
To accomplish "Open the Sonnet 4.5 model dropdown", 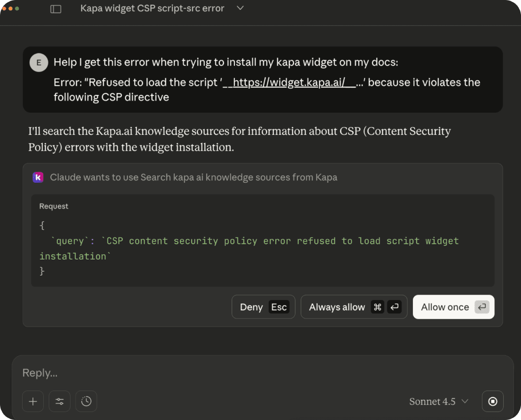I will [x=439, y=401].
